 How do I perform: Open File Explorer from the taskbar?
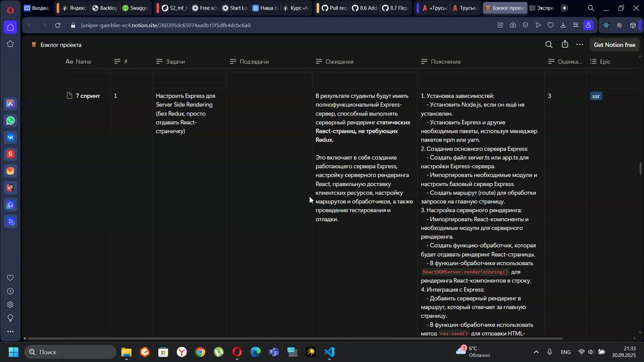[126, 352]
